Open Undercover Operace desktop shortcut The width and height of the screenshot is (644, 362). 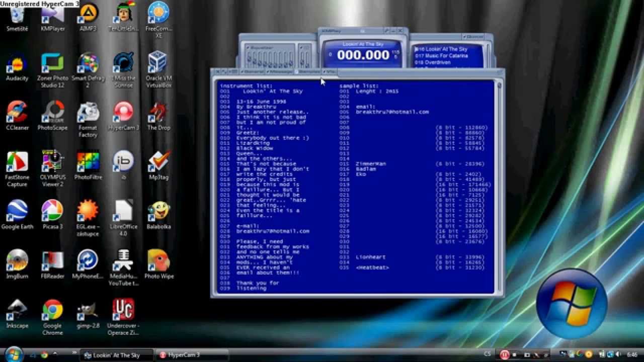[123, 317]
